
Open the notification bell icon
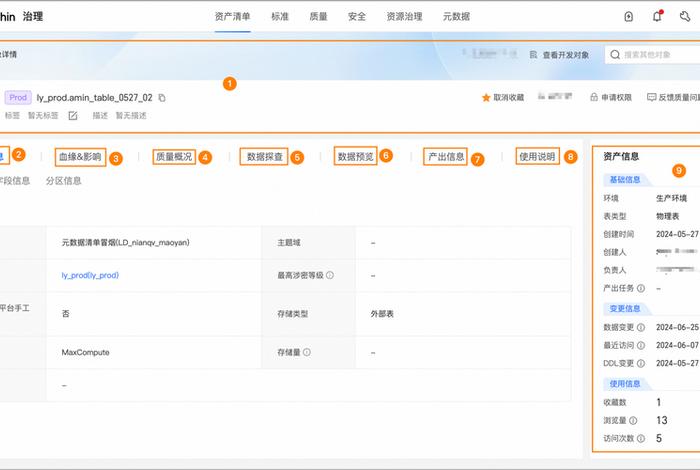tap(657, 16)
